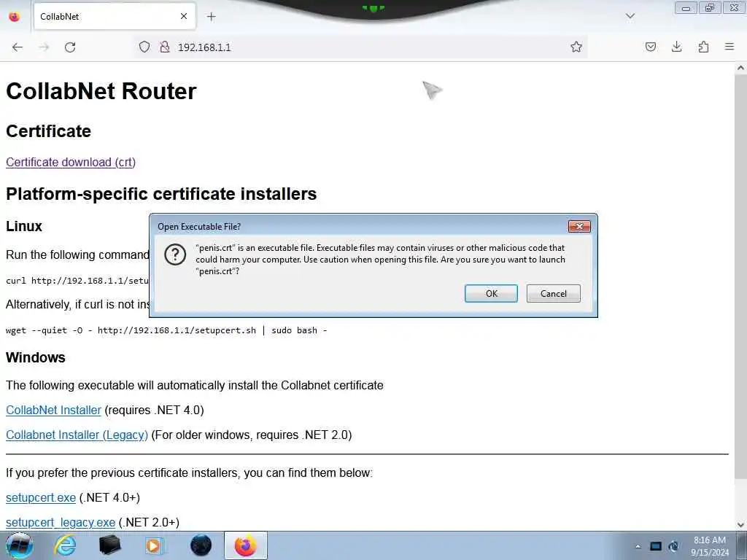Open the taskbar clock showing 8:16 AM
The height and width of the screenshot is (560, 747).
pyautogui.click(x=710, y=546)
